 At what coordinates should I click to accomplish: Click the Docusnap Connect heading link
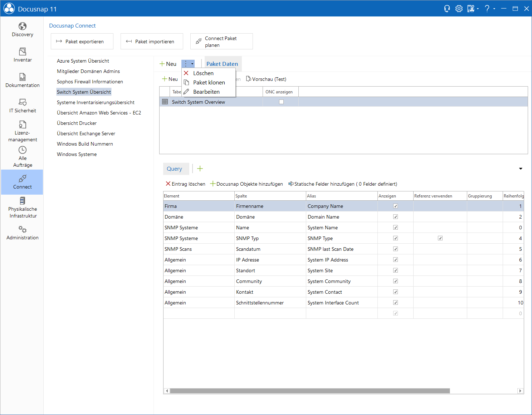(72, 26)
